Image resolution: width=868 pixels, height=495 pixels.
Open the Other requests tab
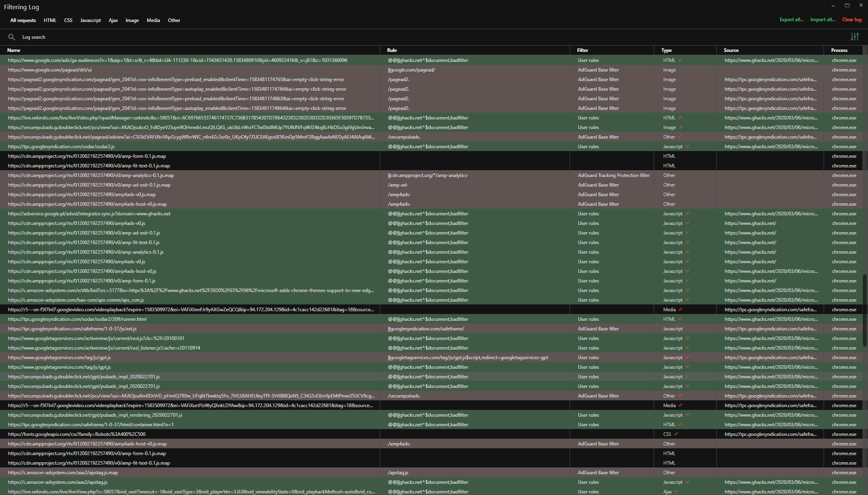click(174, 20)
